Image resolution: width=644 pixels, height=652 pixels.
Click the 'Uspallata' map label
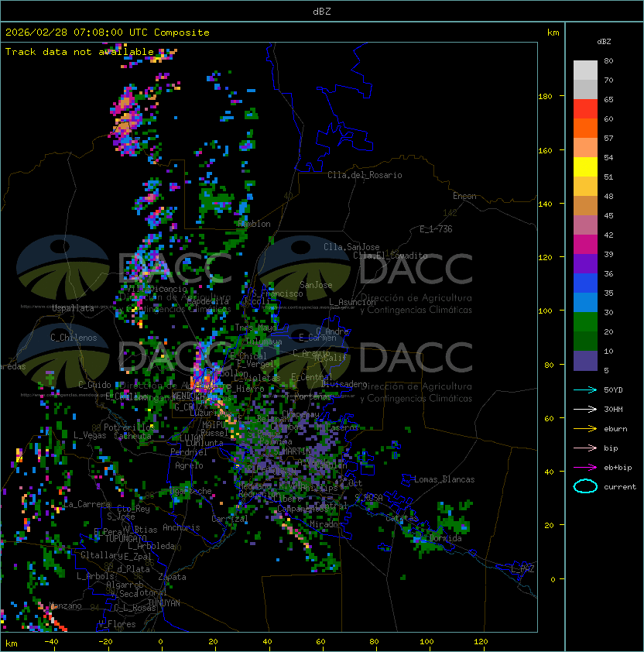73,308
